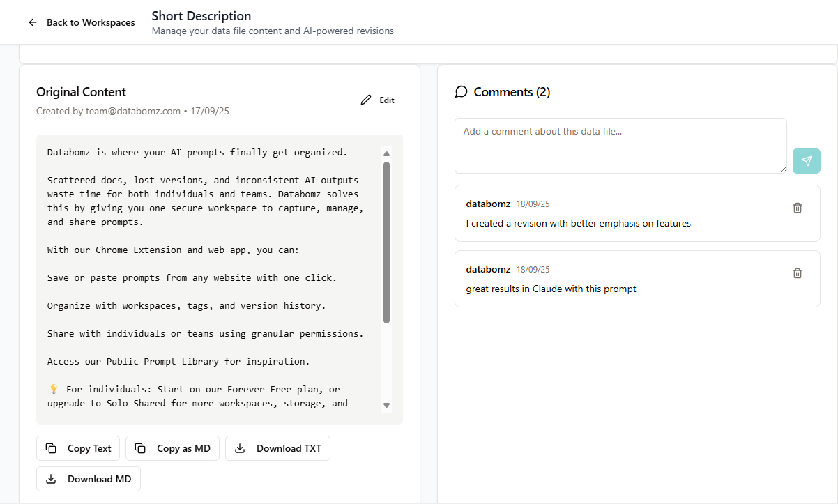838x504 pixels.
Task: Click the Short Description page title
Action: coord(201,15)
